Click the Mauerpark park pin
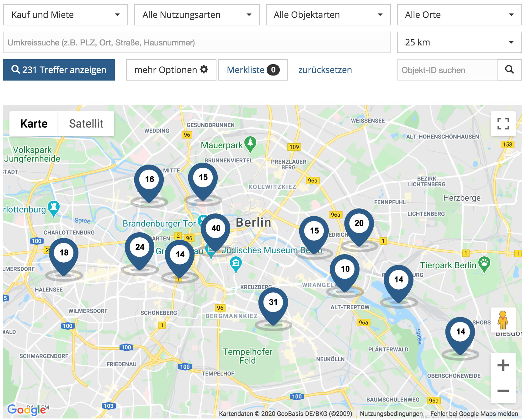Viewport: 527px width, 420px height. pyautogui.click(x=250, y=144)
